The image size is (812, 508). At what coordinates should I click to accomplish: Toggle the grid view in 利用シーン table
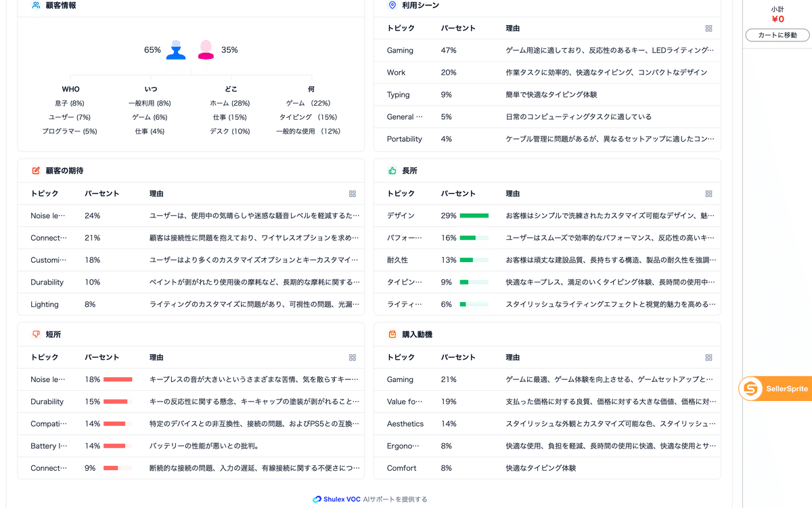pyautogui.click(x=708, y=28)
